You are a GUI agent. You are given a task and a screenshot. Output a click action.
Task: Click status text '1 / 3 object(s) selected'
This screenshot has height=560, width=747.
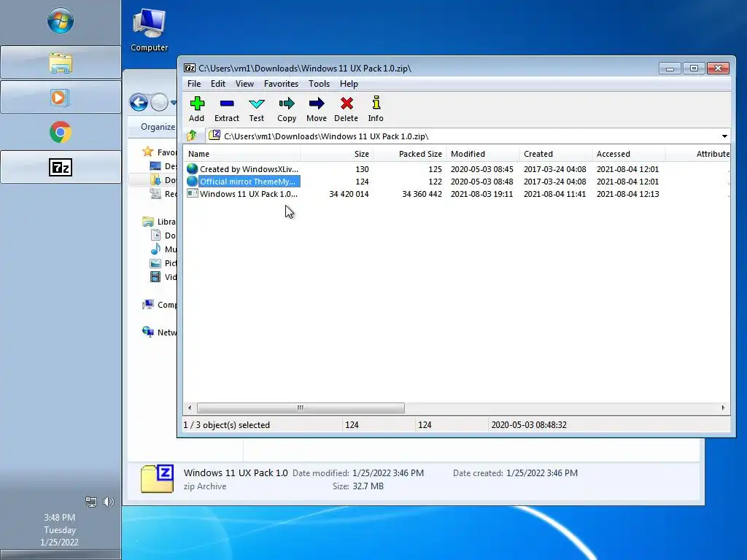(227, 425)
